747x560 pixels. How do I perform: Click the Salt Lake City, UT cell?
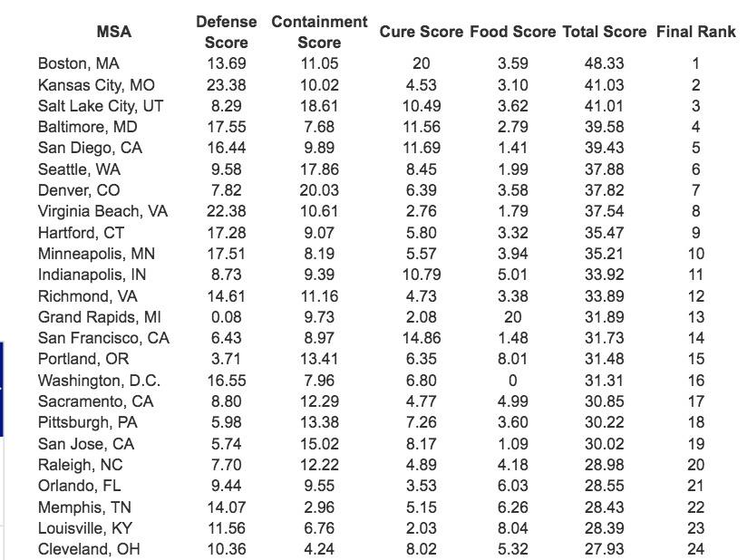pos(101,106)
